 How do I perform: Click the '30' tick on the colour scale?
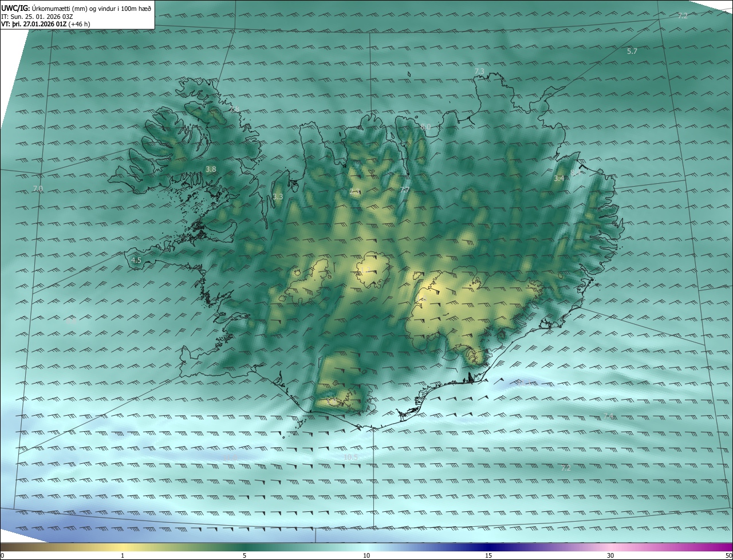(x=610, y=555)
